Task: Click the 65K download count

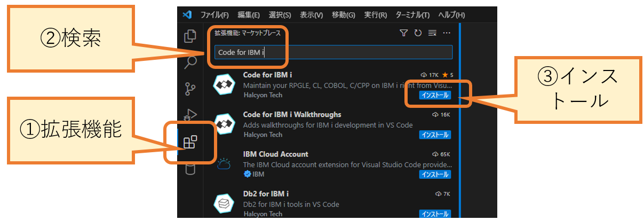Action: (441, 154)
